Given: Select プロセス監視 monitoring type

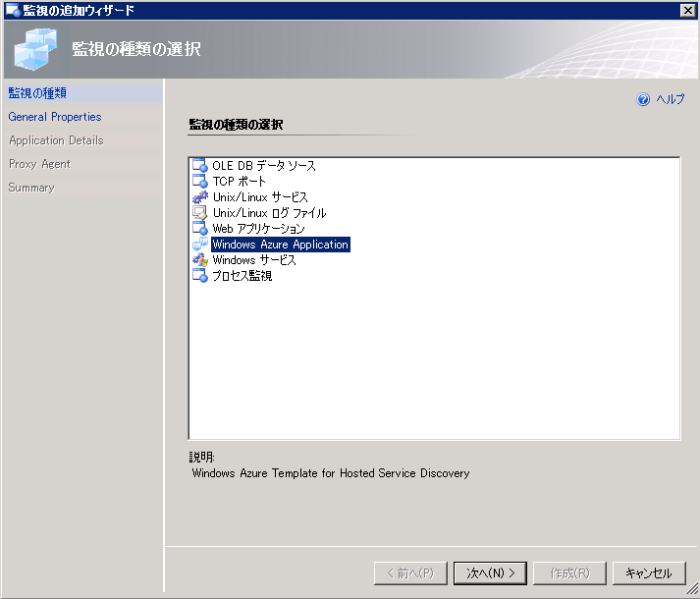Looking at the screenshot, I should (x=242, y=276).
